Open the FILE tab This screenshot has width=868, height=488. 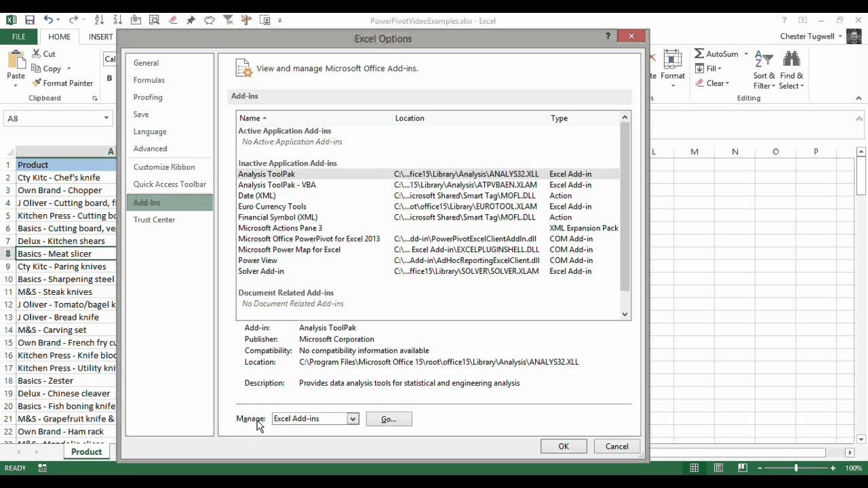[x=18, y=37]
